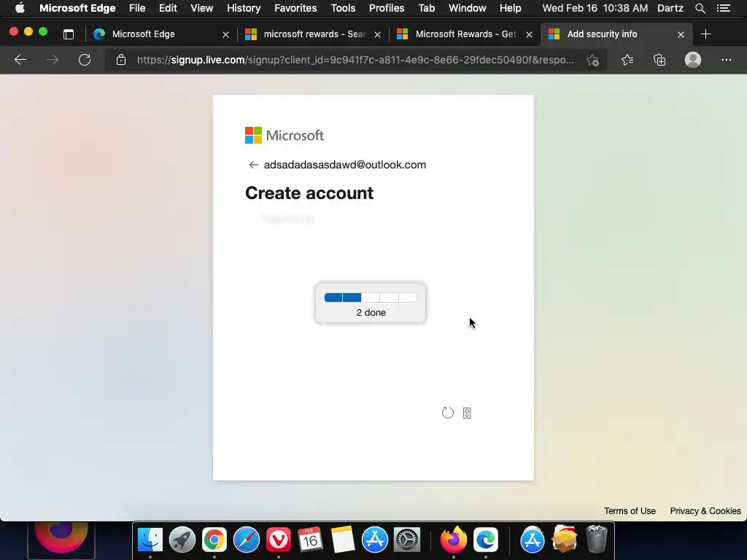Image resolution: width=747 pixels, height=560 pixels.
Task: Launch Google Chrome from the Dock
Action: (x=214, y=540)
